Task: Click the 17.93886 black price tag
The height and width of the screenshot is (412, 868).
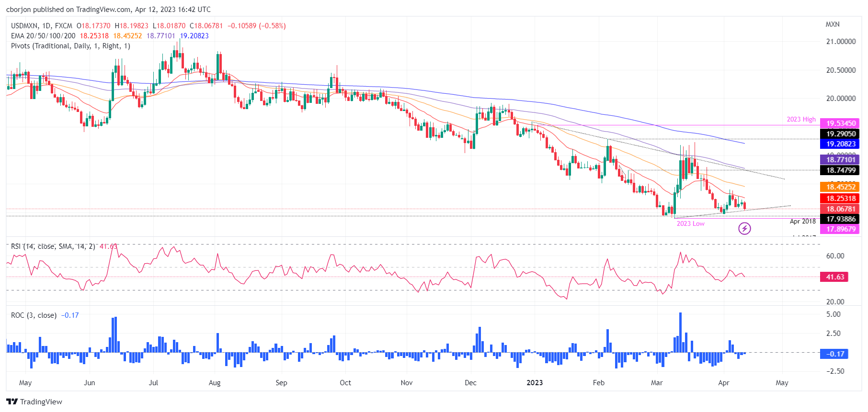Action: point(841,219)
